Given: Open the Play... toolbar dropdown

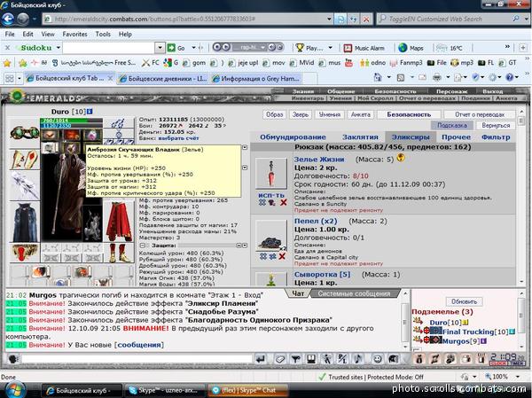Looking at the screenshot, I should (x=330, y=48).
